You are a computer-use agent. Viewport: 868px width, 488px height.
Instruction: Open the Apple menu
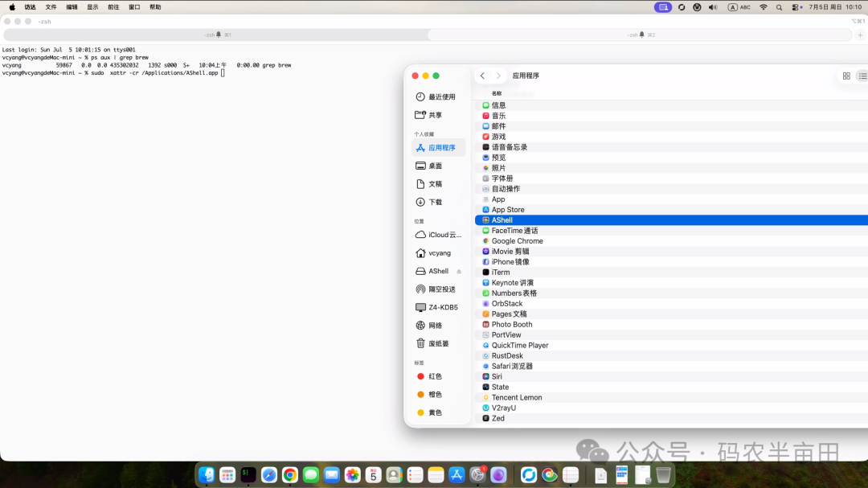pyautogui.click(x=12, y=7)
